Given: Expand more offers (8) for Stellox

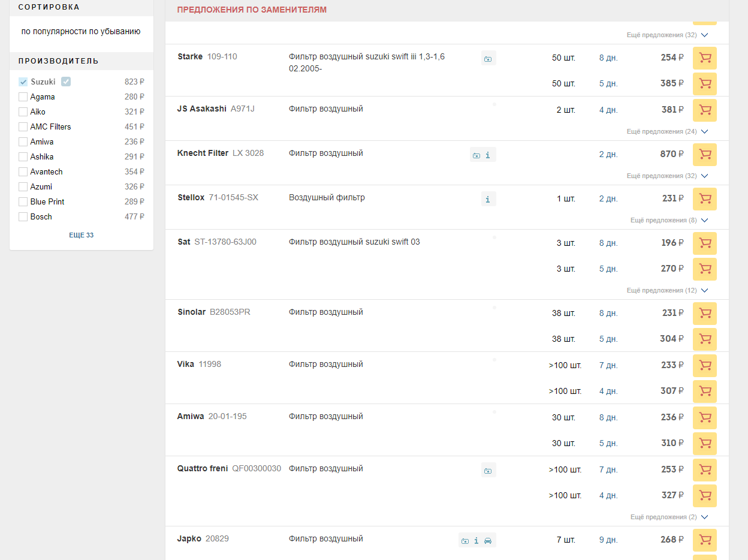Looking at the screenshot, I should pos(669,220).
